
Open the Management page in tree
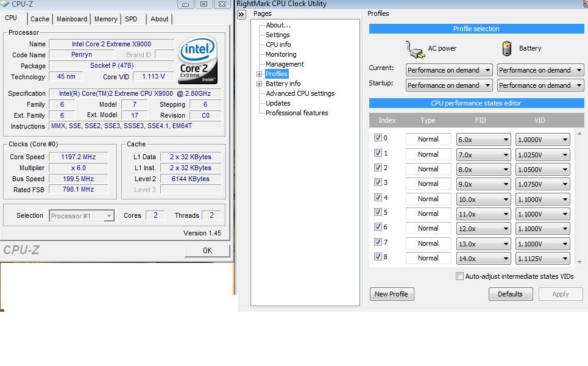(x=285, y=64)
